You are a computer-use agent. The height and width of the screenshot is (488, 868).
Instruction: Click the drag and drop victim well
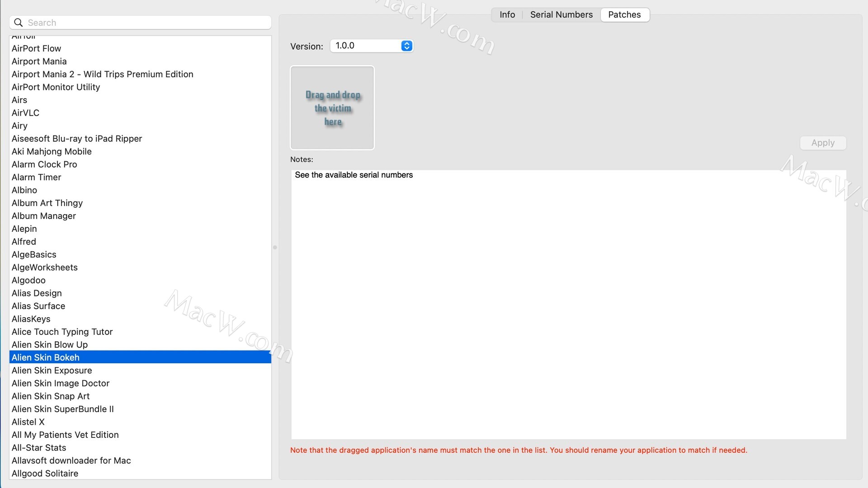332,108
